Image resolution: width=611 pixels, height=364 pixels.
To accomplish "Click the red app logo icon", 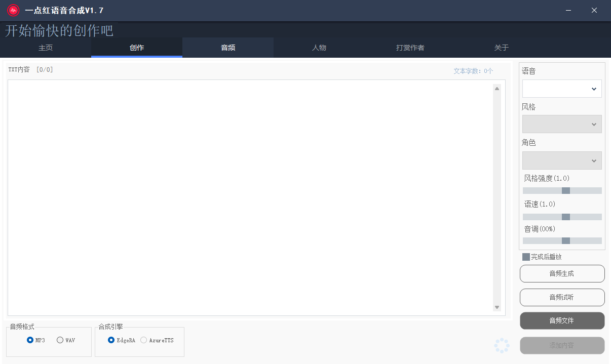I will pyautogui.click(x=13, y=10).
